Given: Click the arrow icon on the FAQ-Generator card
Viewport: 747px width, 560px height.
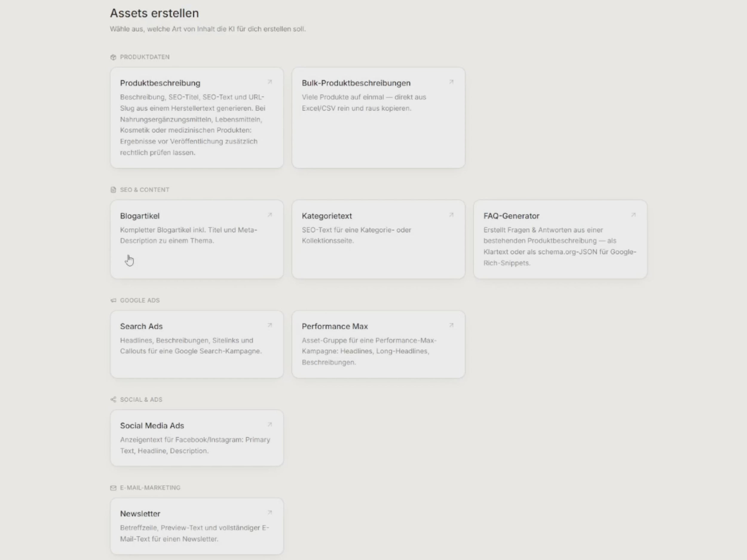Looking at the screenshot, I should click(x=633, y=215).
